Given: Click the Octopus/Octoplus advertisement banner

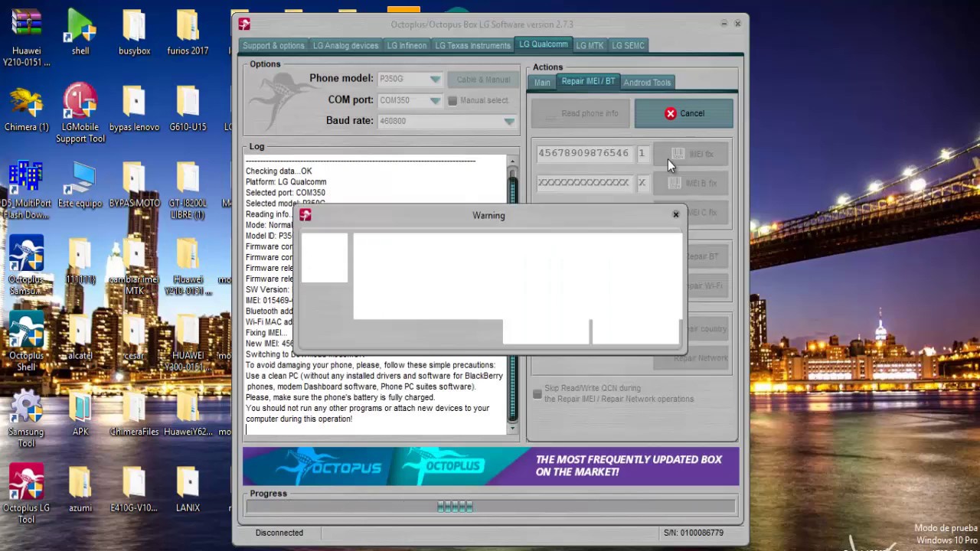Looking at the screenshot, I should click(x=491, y=466).
